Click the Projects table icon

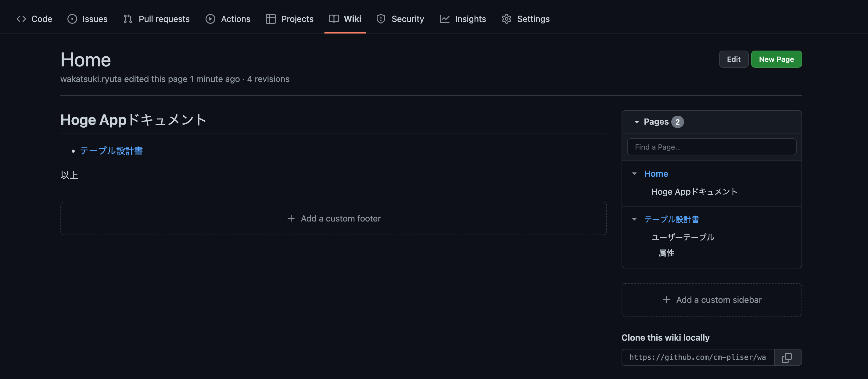(x=271, y=19)
